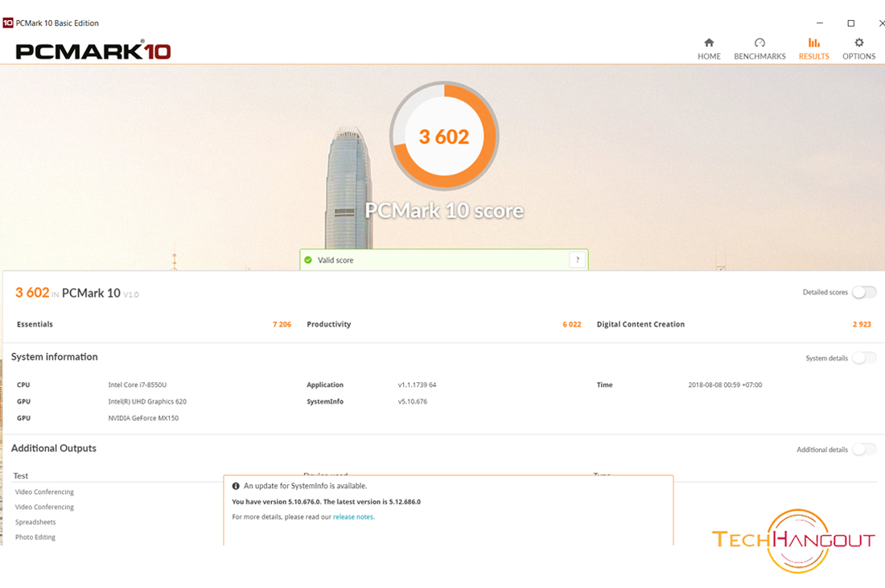The height and width of the screenshot is (588, 885).
Task: Click the System information heading
Action: 54,356
